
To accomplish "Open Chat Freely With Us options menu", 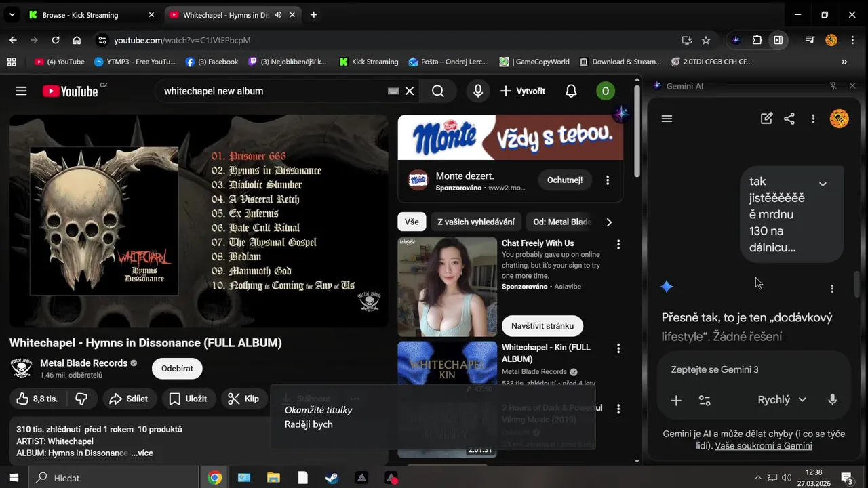I will click(x=618, y=244).
